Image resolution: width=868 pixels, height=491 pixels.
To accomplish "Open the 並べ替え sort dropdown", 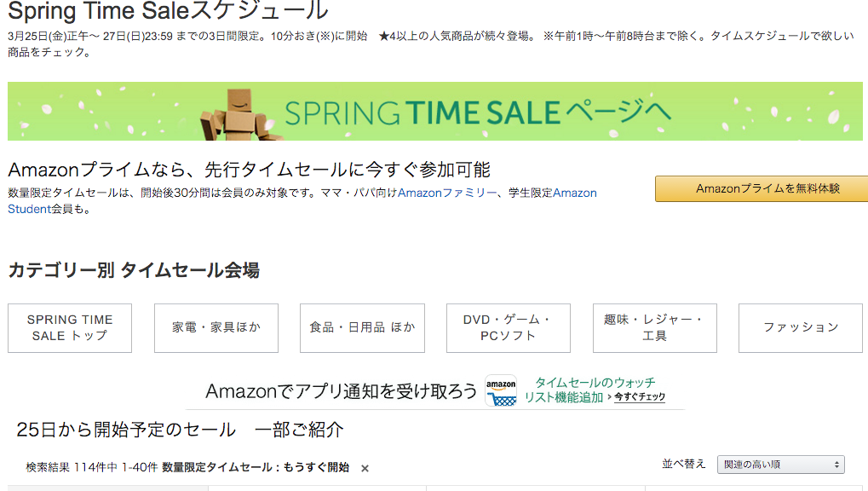I will tap(780, 465).
